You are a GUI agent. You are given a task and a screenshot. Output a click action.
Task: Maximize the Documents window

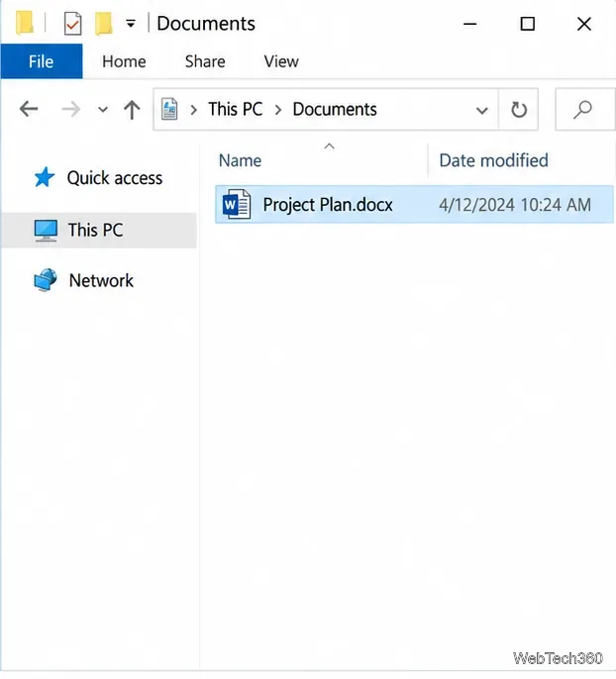(x=527, y=24)
